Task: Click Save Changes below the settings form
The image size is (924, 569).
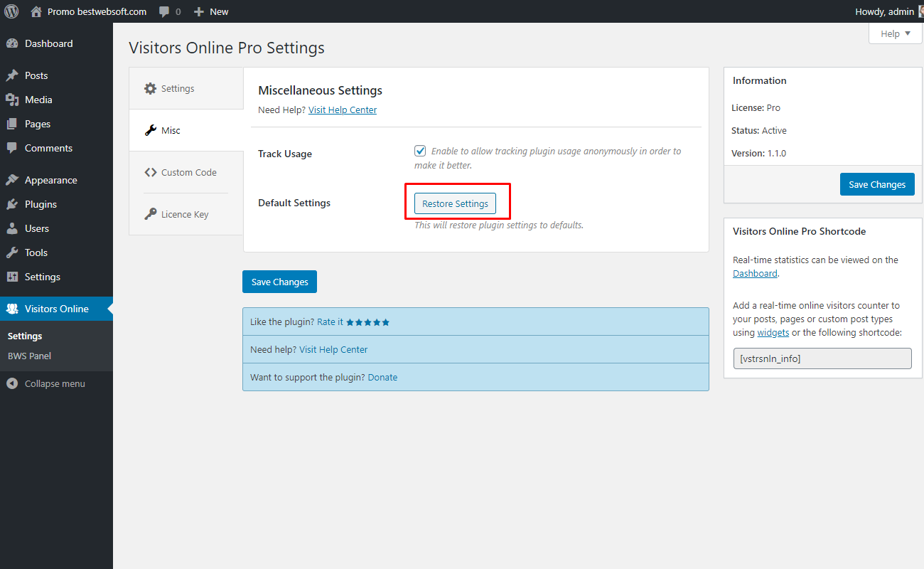Action: coord(279,282)
